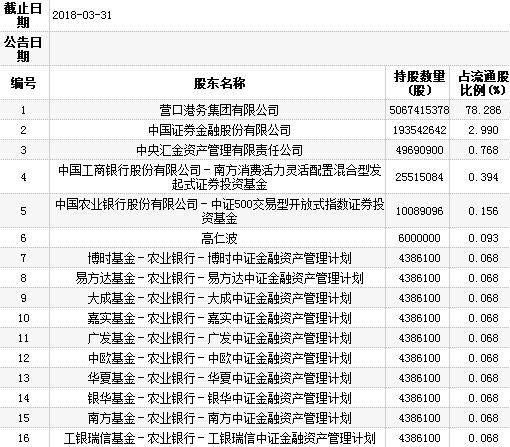Screen dimensions: 510x447
Task: Select shareholder 高仁波
Action: (x=219, y=238)
